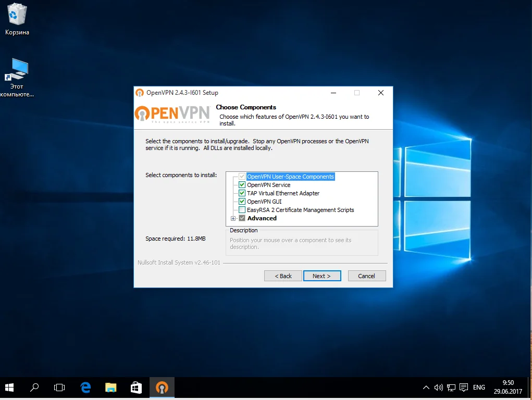
Task: Open the Action Center notifications icon
Action: coord(464,387)
